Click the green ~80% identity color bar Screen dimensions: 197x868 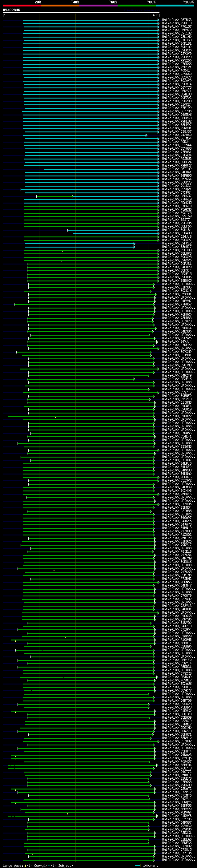[137, 6]
